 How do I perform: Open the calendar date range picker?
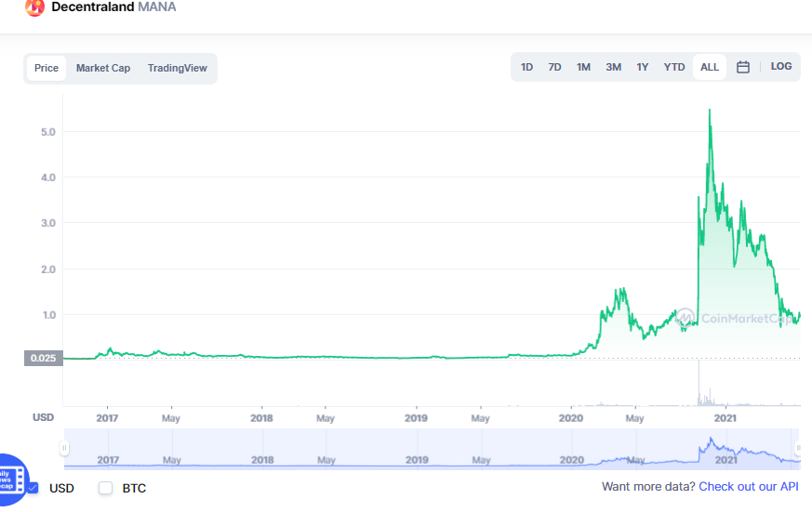tap(743, 67)
